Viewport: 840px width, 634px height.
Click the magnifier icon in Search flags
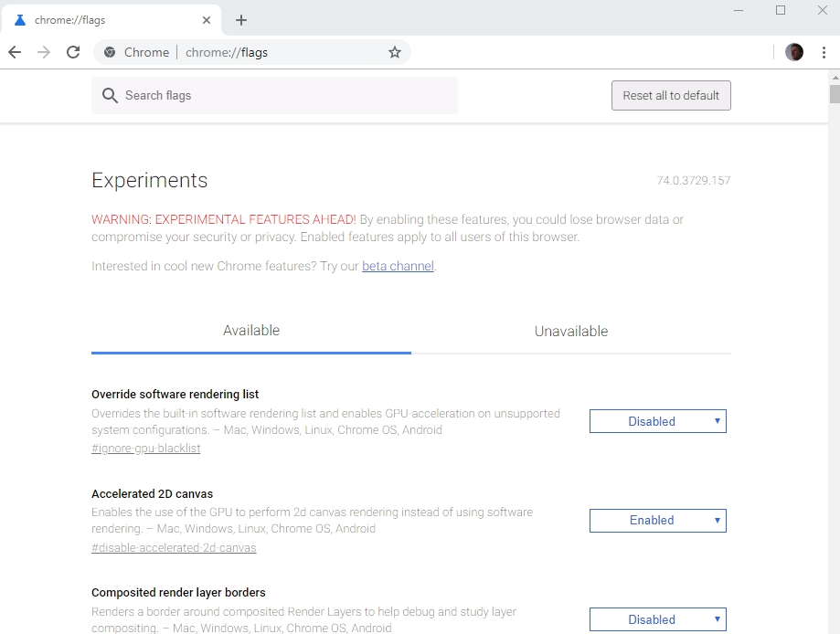pyautogui.click(x=111, y=96)
